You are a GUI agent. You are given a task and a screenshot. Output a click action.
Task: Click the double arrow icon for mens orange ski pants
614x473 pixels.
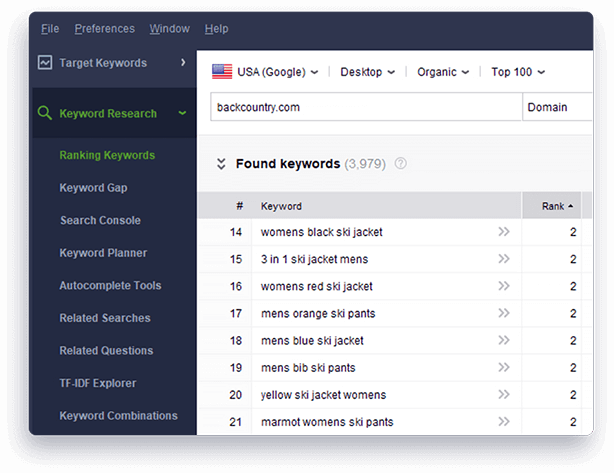point(504,313)
